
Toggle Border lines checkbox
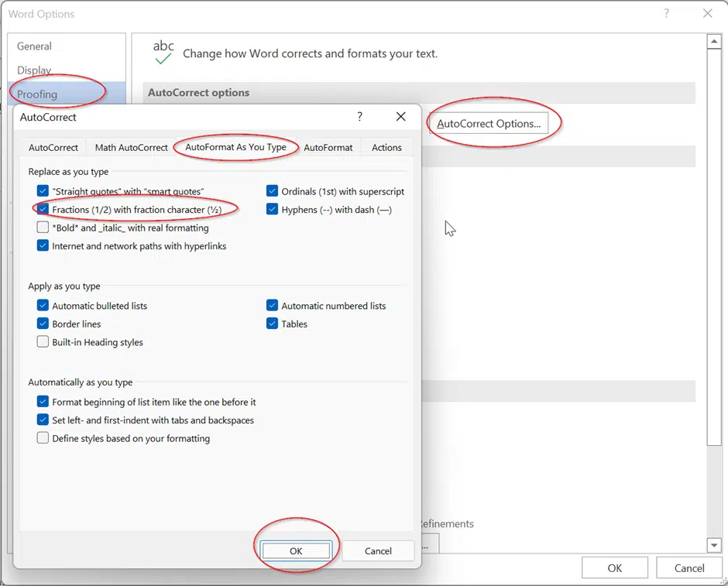click(x=43, y=324)
